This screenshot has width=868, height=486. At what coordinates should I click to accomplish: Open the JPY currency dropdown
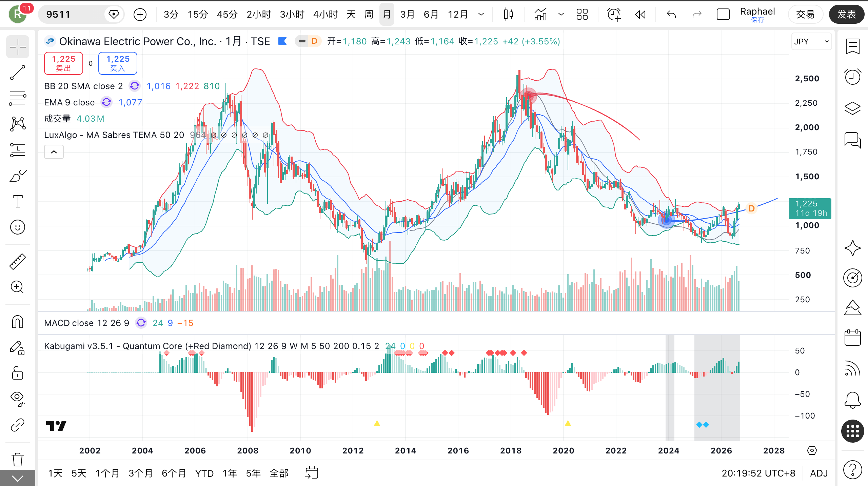point(811,41)
